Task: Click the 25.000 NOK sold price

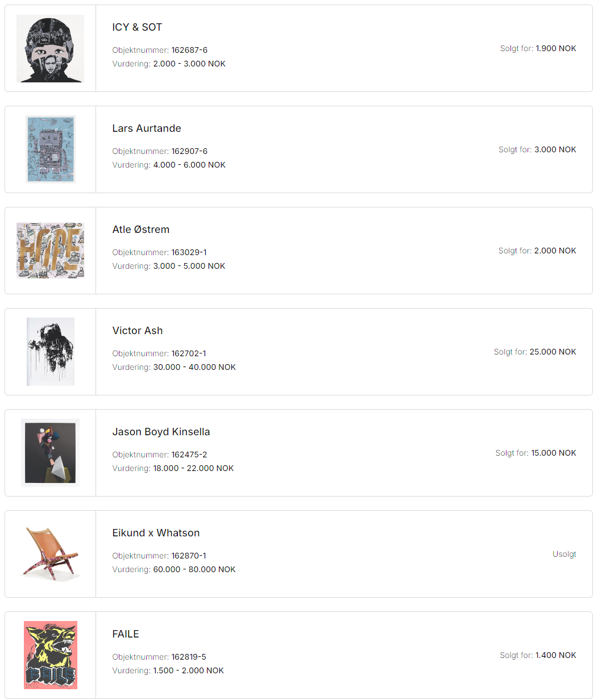Action: (553, 352)
